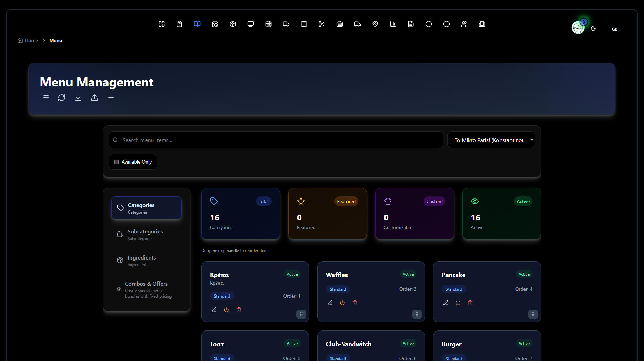Click the highlighted Menu book icon
The width and height of the screenshot is (644, 361).
click(x=197, y=24)
